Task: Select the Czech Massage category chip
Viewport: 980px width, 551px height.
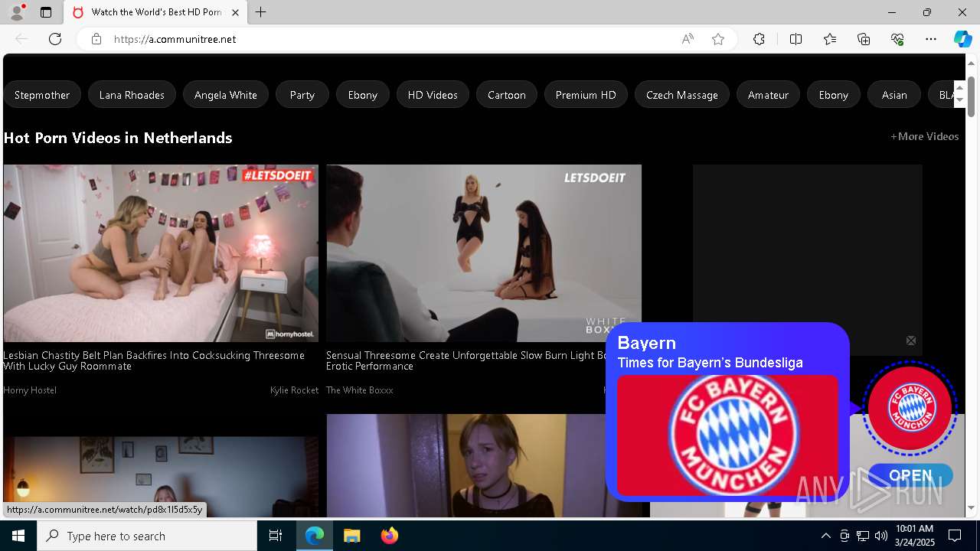Action: pos(682,95)
